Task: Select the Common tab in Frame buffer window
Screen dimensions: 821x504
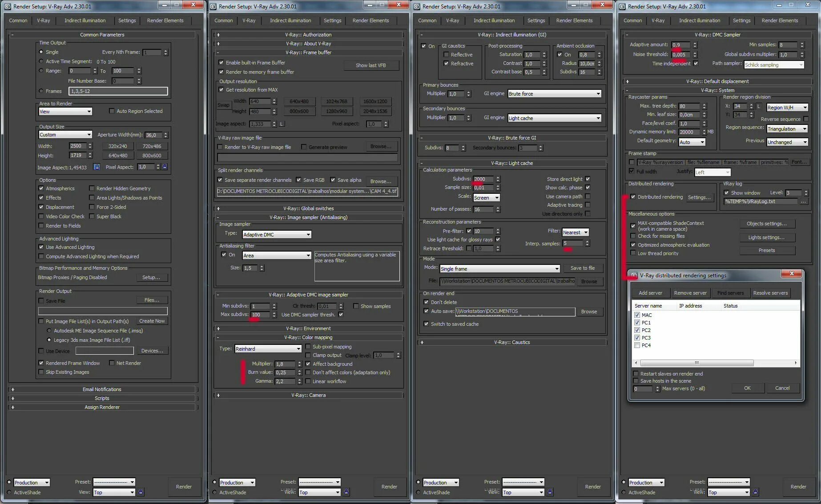Action: pyautogui.click(x=223, y=20)
